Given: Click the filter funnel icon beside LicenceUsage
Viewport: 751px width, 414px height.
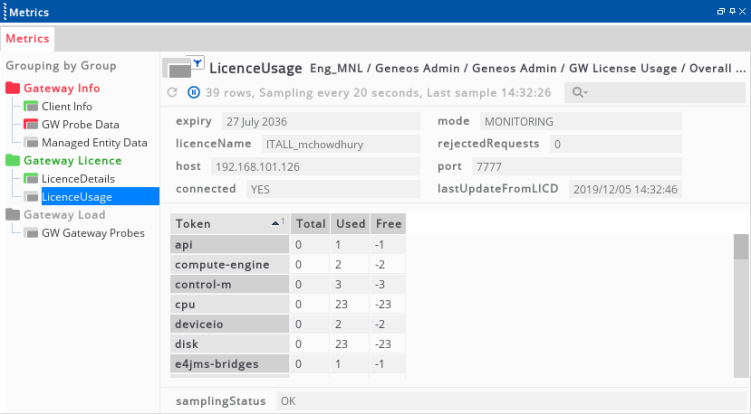Looking at the screenshot, I should point(198,63).
